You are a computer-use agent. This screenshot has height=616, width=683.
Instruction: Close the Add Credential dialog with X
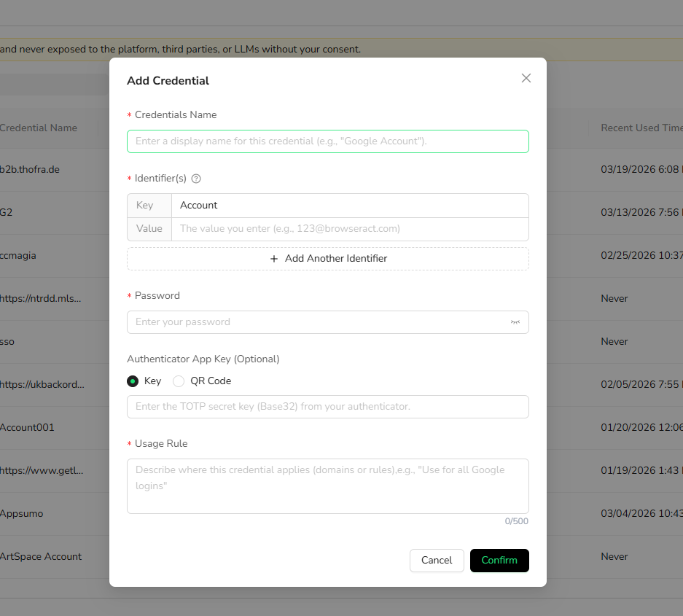pyautogui.click(x=526, y=78)
